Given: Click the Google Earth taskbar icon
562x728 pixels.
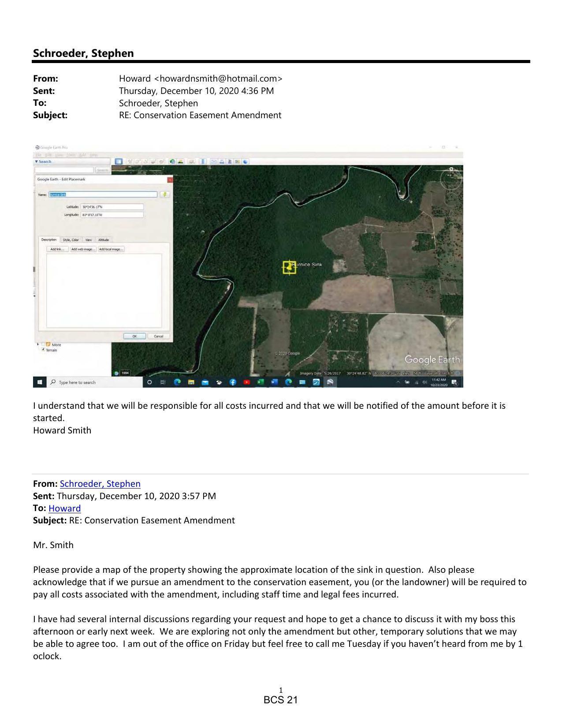Looking at the screenshot, I should (330, 382).
